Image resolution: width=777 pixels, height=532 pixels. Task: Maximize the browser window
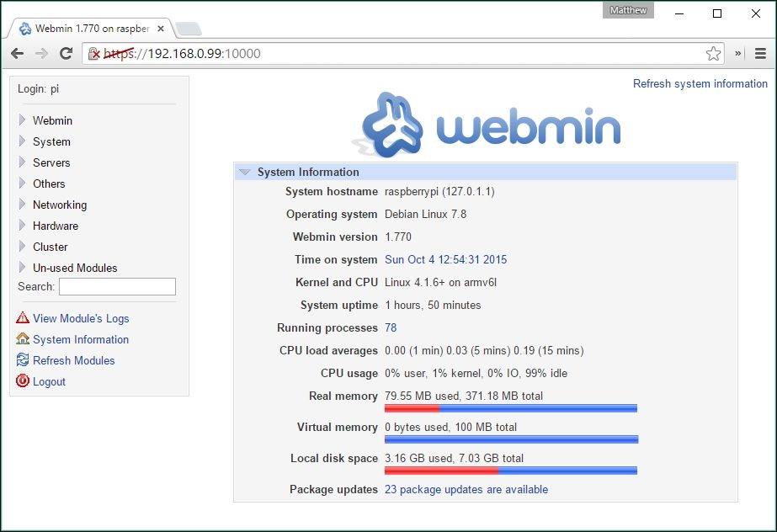717,13
